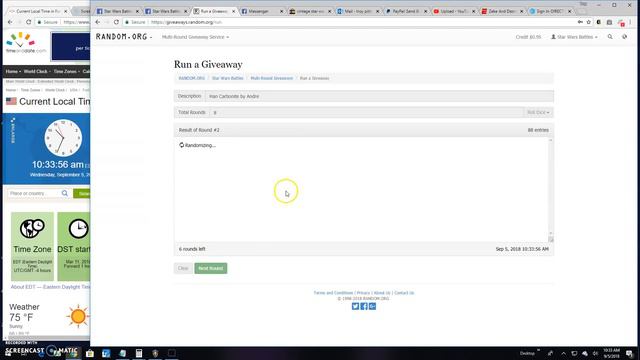Click the giveaway Description field
Image resolution: width=640 pixels, height=360 pixels.
point(379,96)
